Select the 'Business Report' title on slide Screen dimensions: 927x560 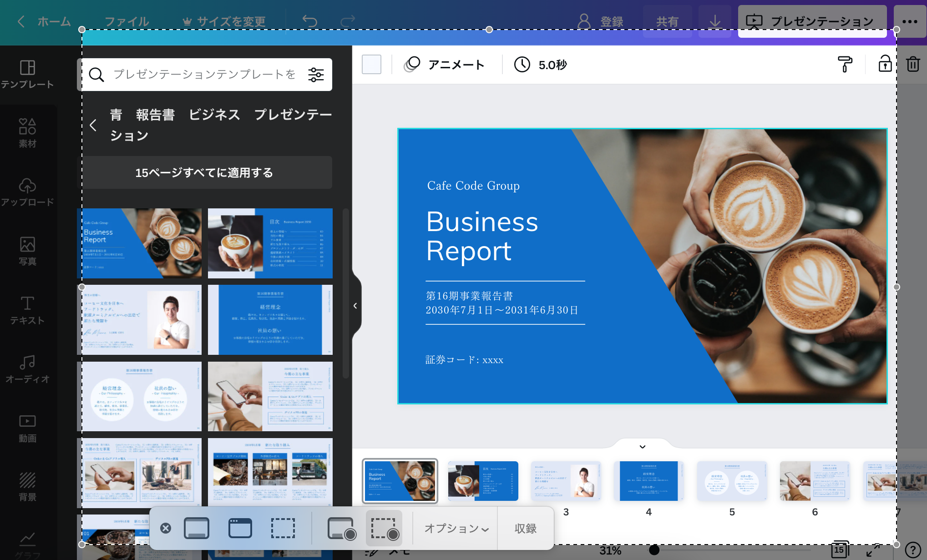(482, 236)
